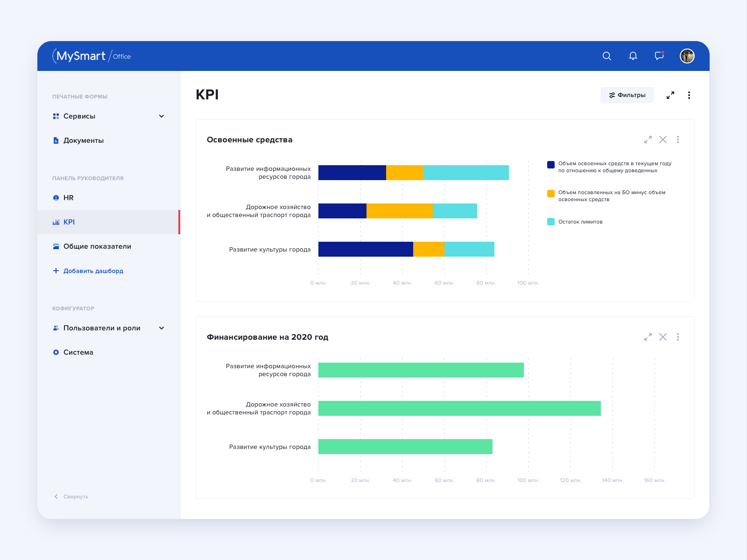Click the Фильтры button
The width and height of the screenshot is (747, 560).
pyautogui.click(x=627, y=95)
